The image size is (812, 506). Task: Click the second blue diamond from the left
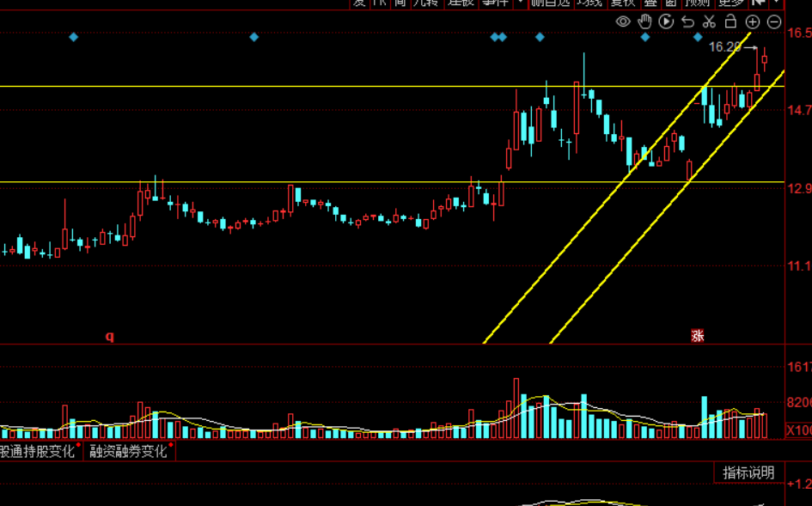[253, 37]
